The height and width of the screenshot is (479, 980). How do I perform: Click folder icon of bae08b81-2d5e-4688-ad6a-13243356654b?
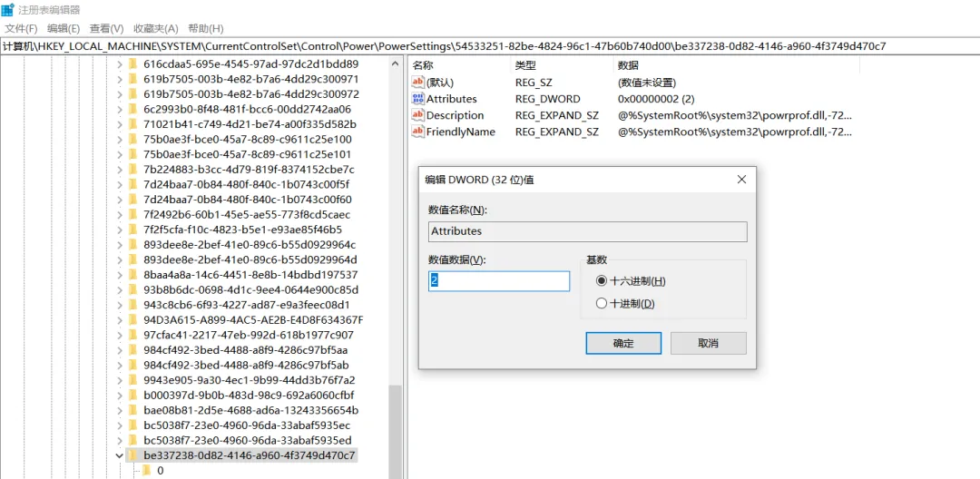[x=132, y=410]
